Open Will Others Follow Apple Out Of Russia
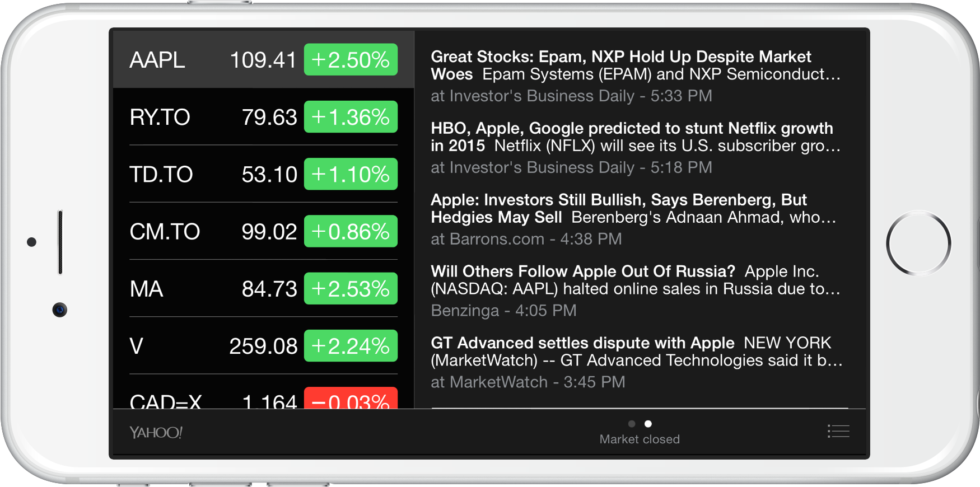980x487 pixels. (636, 291)
